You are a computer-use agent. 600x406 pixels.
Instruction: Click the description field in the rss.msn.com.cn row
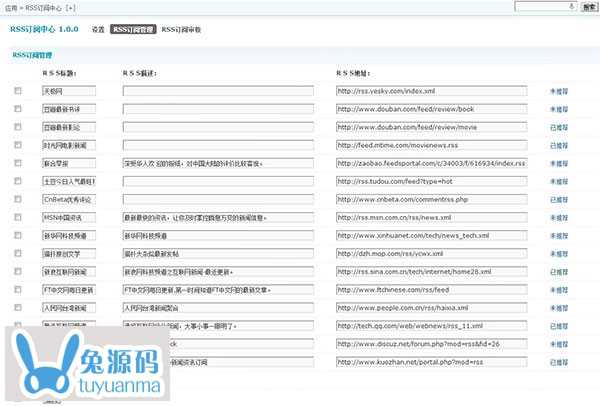[218, 218]
